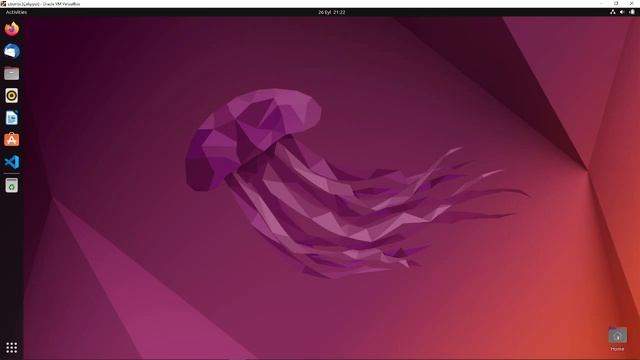Click the battery icon in top bar
The image size is (640, 360).
632,12
